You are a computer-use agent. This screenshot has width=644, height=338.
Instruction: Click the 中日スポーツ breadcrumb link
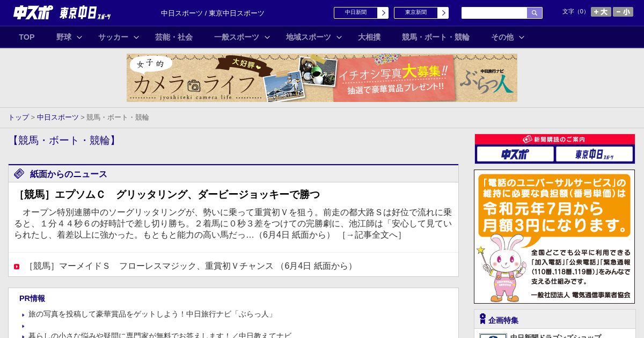[x=57, y=117]
